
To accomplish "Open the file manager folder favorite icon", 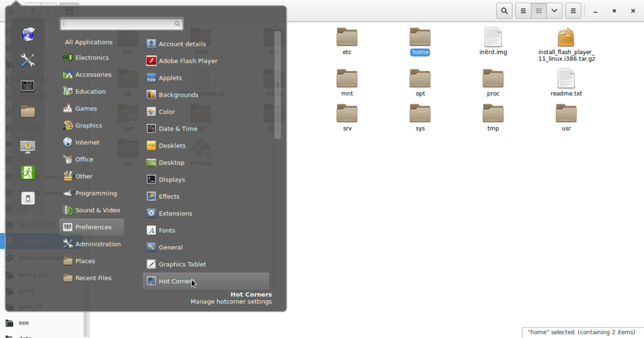I will coord(28,111).
